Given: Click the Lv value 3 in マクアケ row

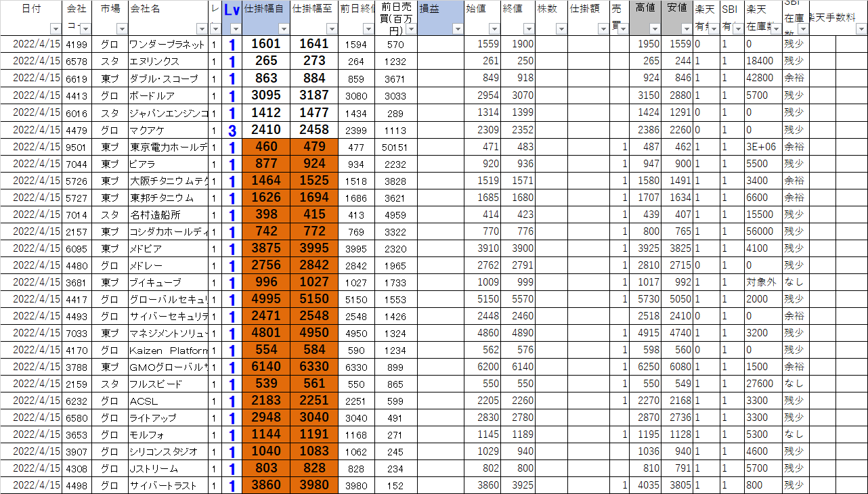Looking at the screenshot, I should [x=232, y=130].
